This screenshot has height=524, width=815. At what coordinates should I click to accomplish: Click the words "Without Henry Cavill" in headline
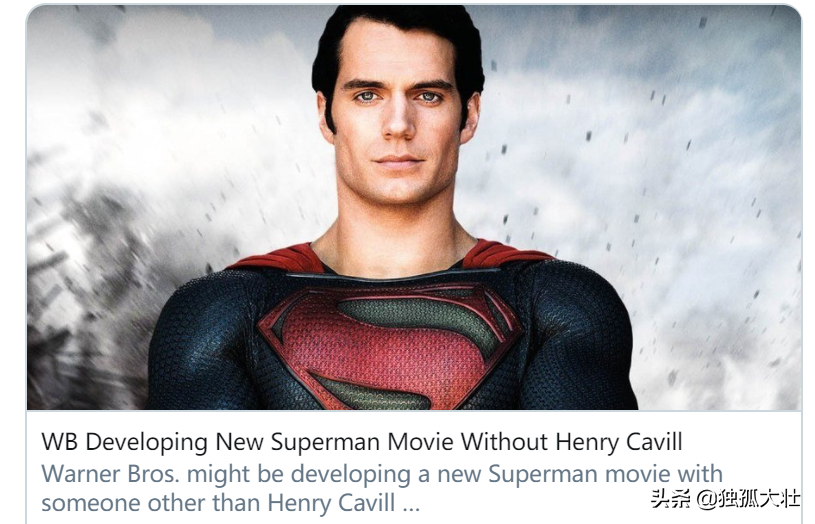click(572, 442)
